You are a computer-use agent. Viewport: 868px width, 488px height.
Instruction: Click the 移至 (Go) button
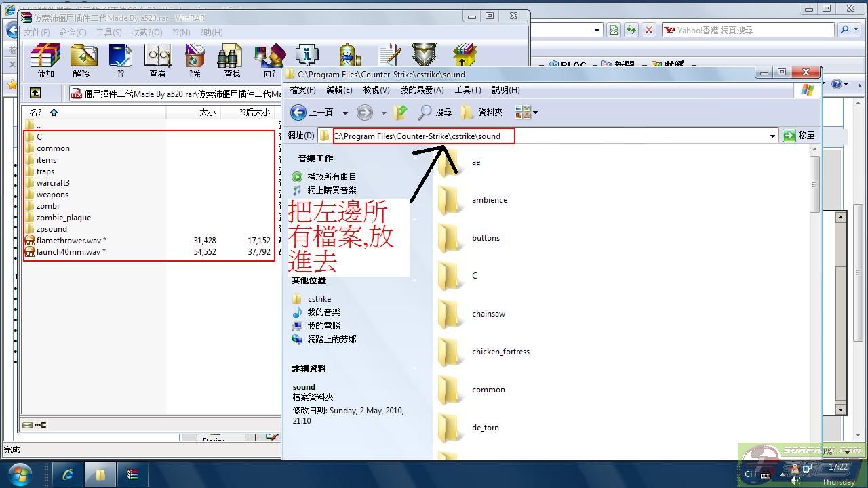(x=799, y=136)
